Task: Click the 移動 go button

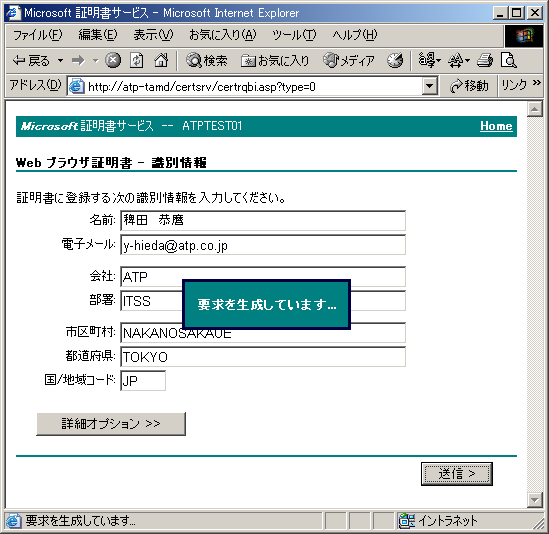Action: (x=470, y=86)
